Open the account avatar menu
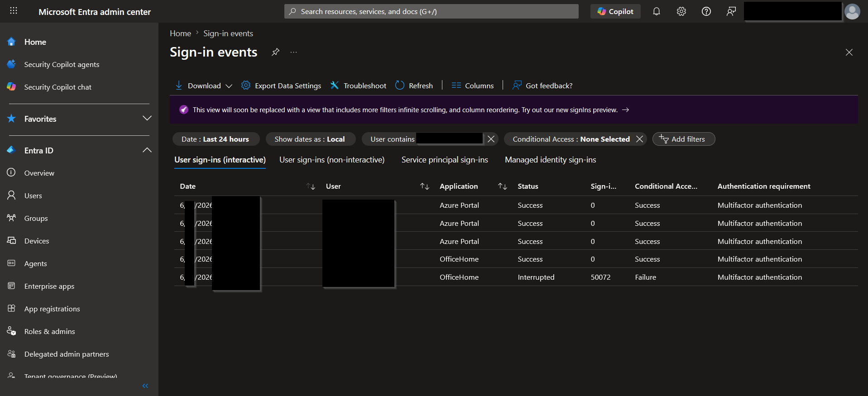The image size is (868, 396). [x=852, y=11]
